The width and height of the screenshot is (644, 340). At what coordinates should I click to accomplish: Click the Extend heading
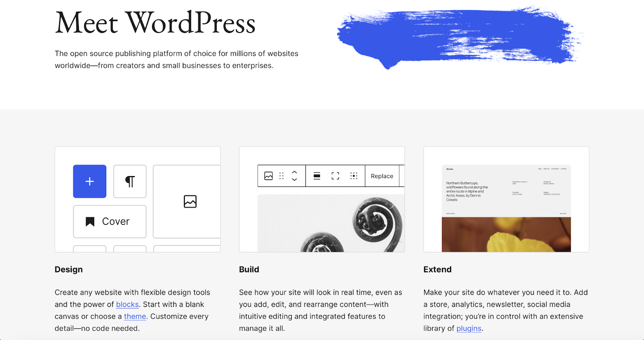(x=438, y=270)
